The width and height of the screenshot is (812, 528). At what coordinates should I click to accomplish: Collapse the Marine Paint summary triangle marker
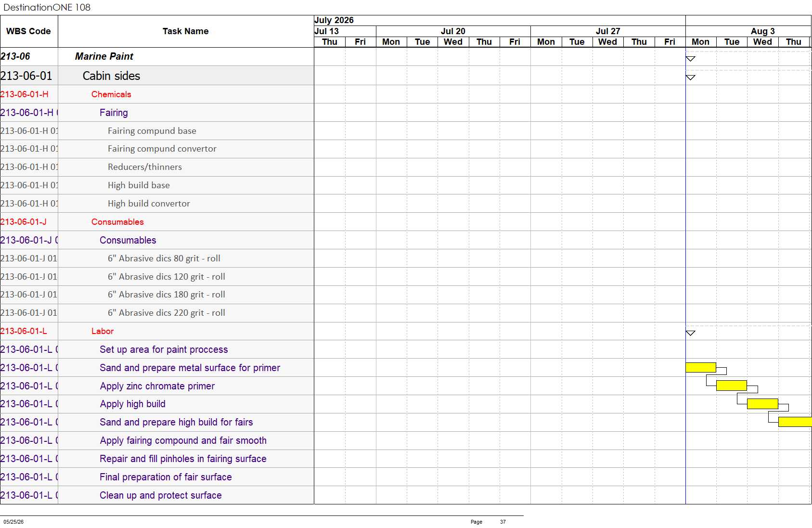point(690,59)
